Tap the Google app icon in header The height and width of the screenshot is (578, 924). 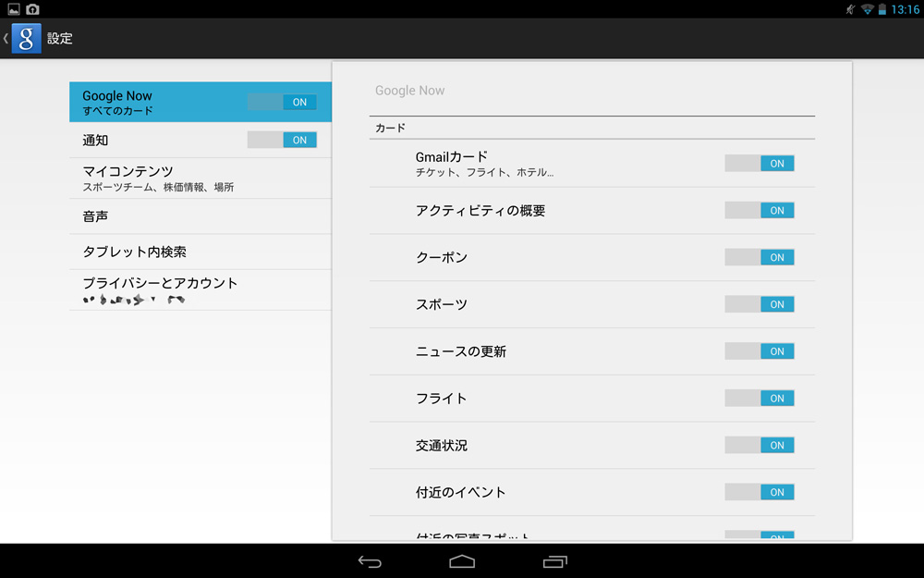(27, 38)
